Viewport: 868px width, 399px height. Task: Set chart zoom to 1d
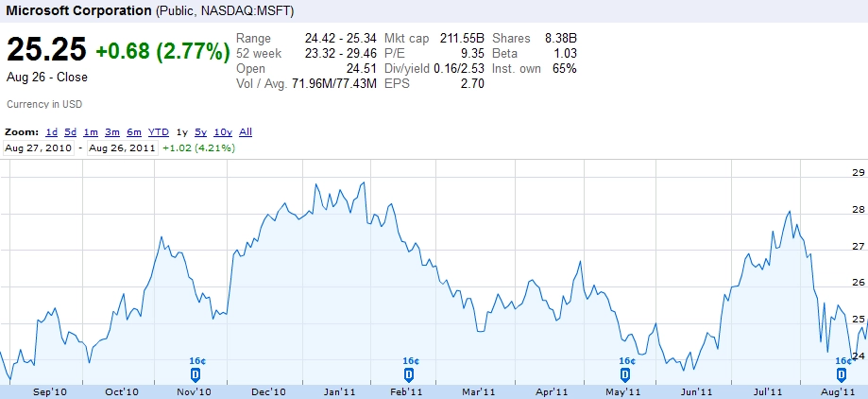[x=52, y=131]
